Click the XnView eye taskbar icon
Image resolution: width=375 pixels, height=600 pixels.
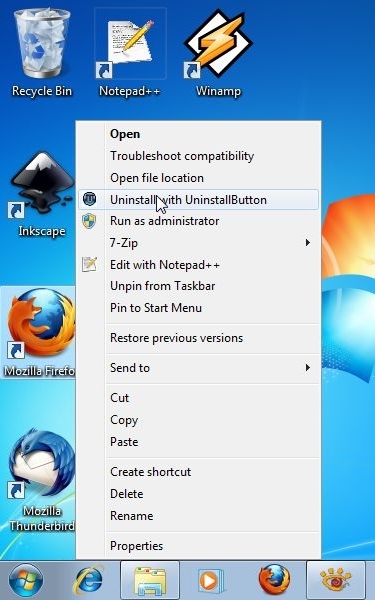[336, 580]
